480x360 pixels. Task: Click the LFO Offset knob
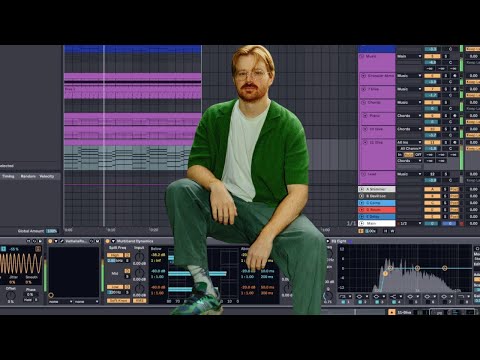pyautogui.click(x=11, y=295)
